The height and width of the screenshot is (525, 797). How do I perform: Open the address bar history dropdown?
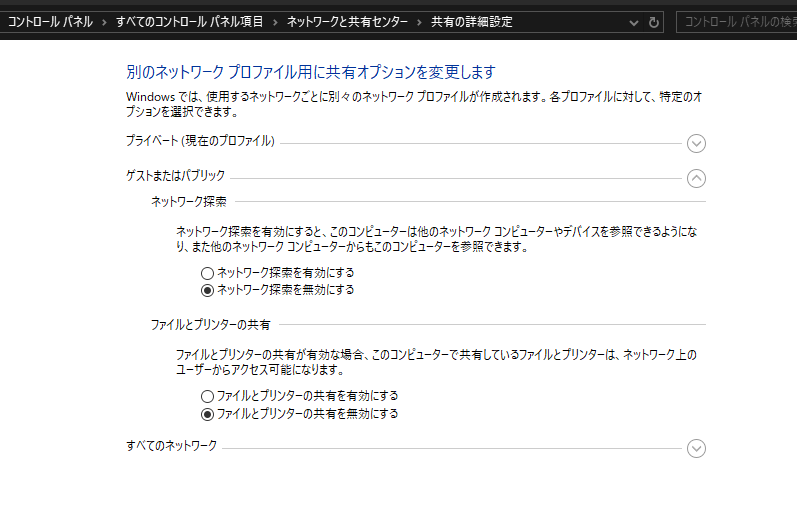coord(633,22)
